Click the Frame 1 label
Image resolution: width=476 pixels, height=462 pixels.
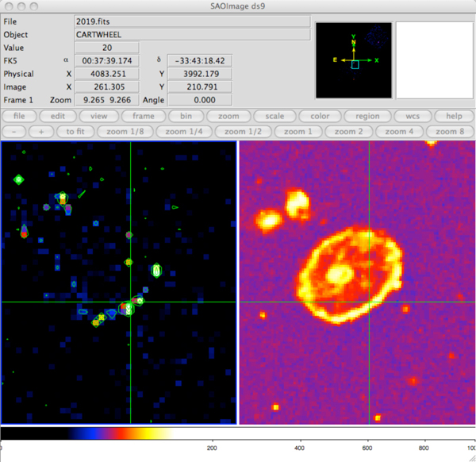click(x=18, y=100)
